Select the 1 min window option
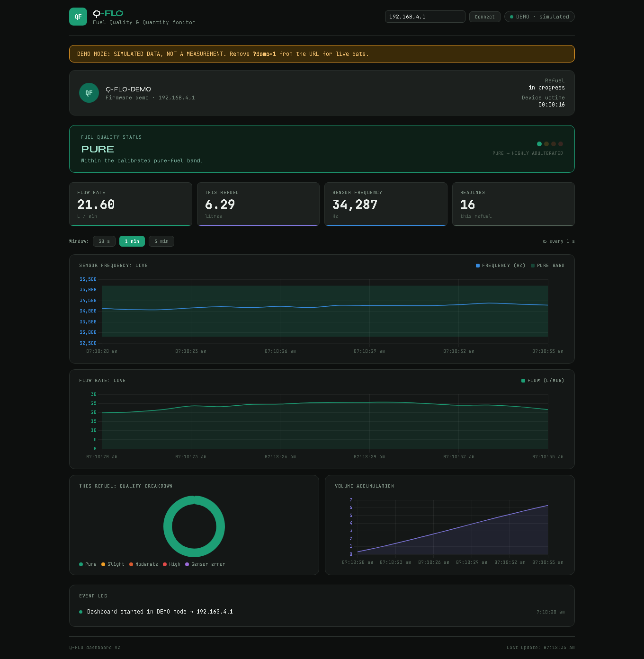The image size is (644, 659). point(132,241)
